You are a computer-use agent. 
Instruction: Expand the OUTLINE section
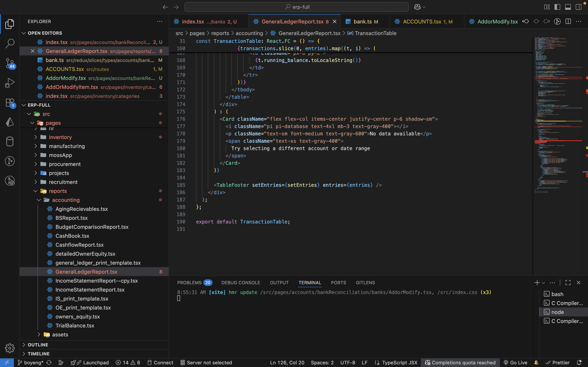(38, 345)
